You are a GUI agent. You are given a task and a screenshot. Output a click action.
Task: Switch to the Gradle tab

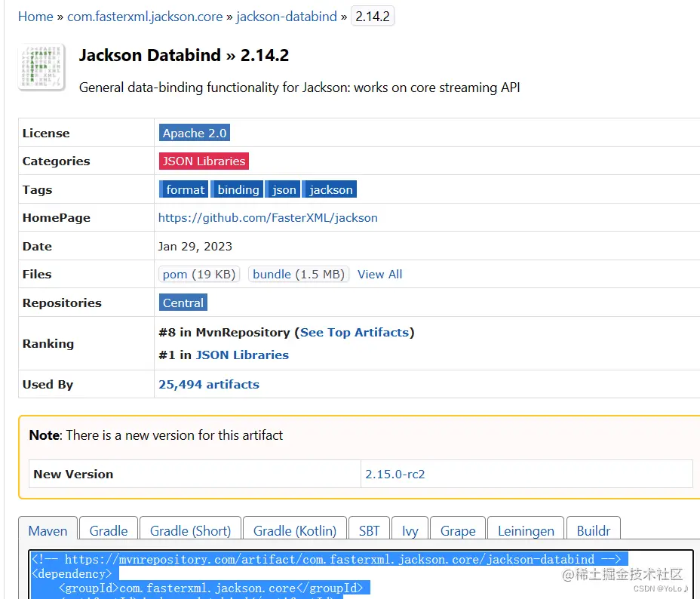109,530
